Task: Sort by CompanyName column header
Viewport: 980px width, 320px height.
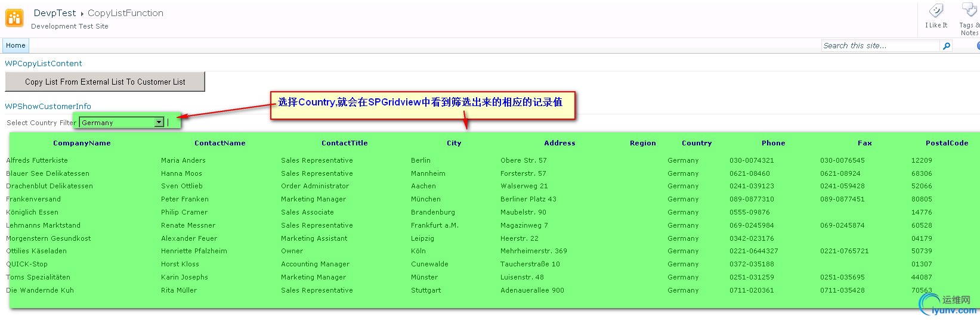Action: point(82,143)
